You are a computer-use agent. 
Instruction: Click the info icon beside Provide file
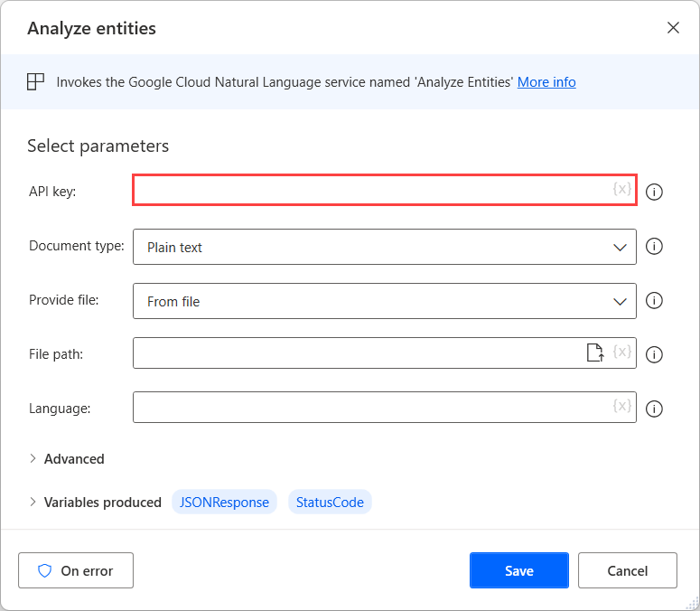[x=655, y=301]
